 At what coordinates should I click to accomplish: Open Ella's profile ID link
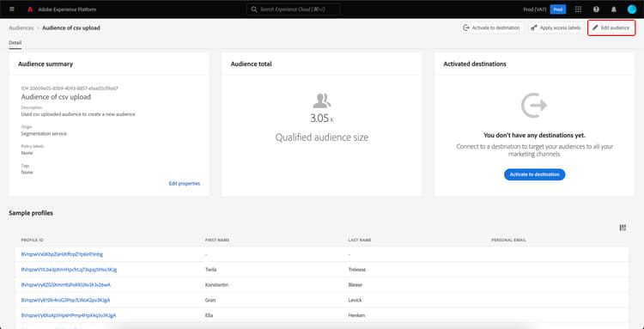tap(68, 315)
